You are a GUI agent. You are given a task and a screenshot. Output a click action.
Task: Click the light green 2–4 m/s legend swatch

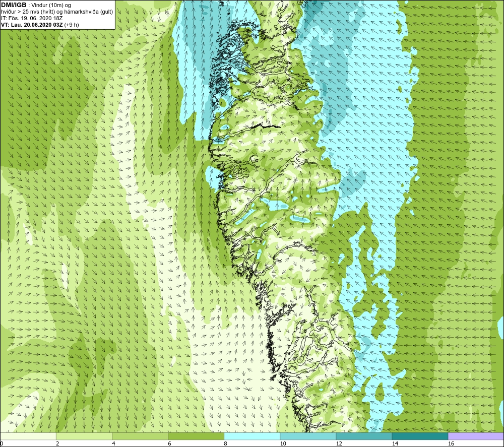coord(84,436)
